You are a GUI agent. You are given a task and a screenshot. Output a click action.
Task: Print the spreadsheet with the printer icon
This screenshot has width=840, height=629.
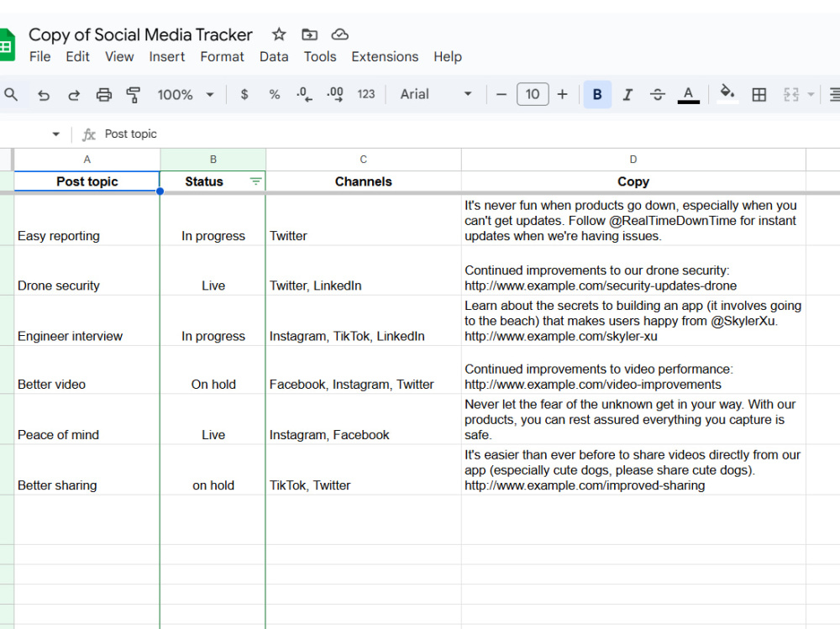[x=103, y=95]
